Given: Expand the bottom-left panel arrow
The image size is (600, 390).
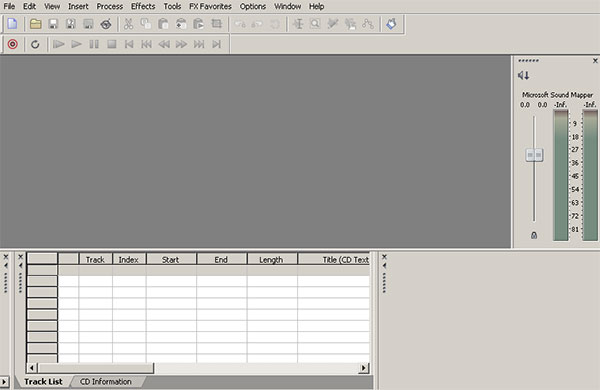Looking at the screenshot, I should click(4, 382).
